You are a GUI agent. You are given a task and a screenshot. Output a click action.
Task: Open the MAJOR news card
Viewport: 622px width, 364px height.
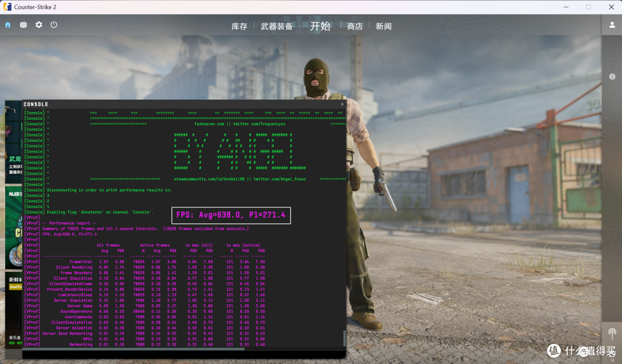[x=14, y=227]
